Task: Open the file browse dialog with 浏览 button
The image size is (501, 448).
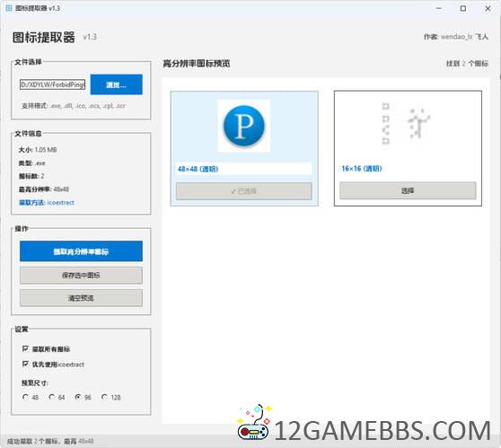Action: (x=117, y=84)
